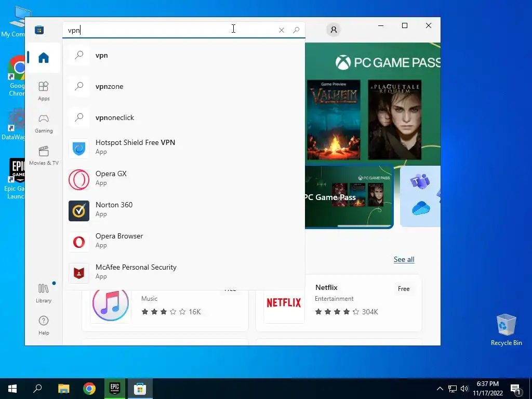The width and height of the screenshot is (532, 399).
Task: Select the 'vpnoneclick' search suggestion
Action: [183, 118]
